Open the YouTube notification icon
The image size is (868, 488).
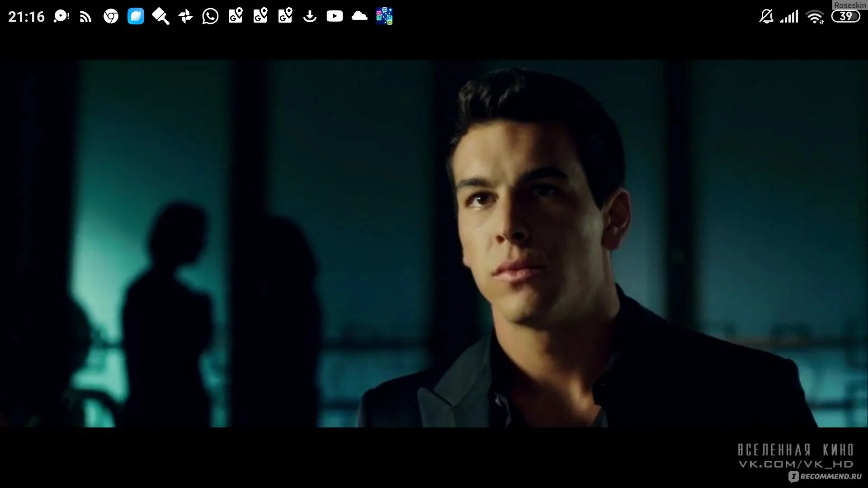335,16
